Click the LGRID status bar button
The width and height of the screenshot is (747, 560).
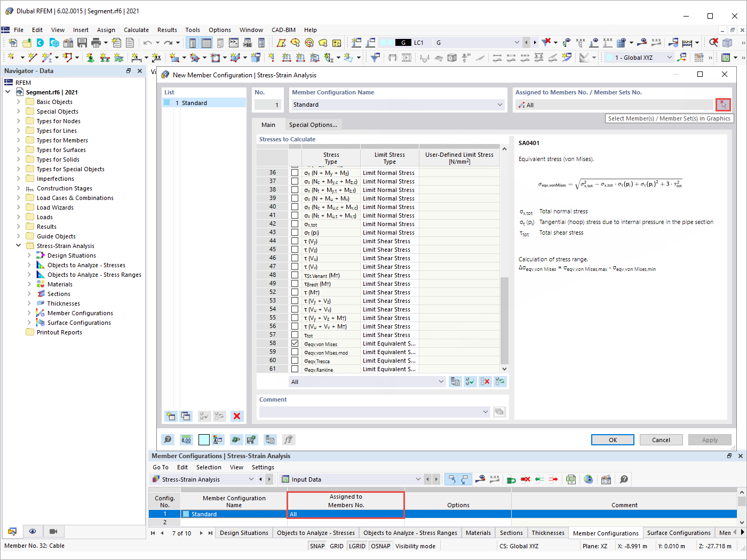point(357,546)
